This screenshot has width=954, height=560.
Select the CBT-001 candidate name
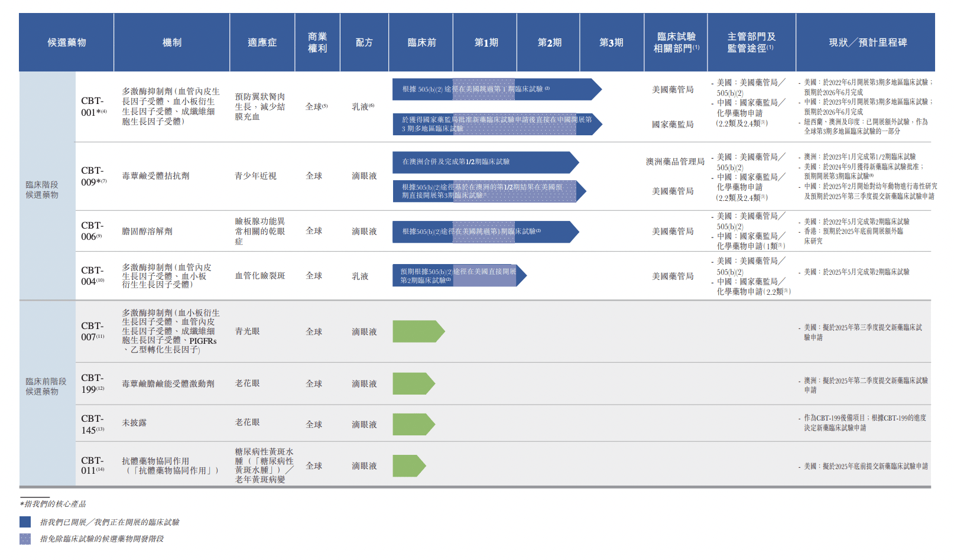coord(94,107)
